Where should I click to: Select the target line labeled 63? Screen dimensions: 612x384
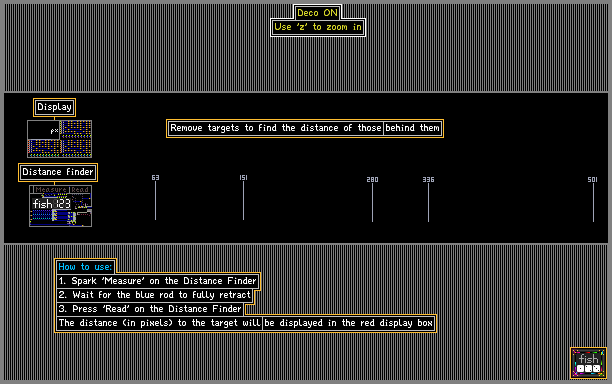pyautogui.click(x=155, y=197)
